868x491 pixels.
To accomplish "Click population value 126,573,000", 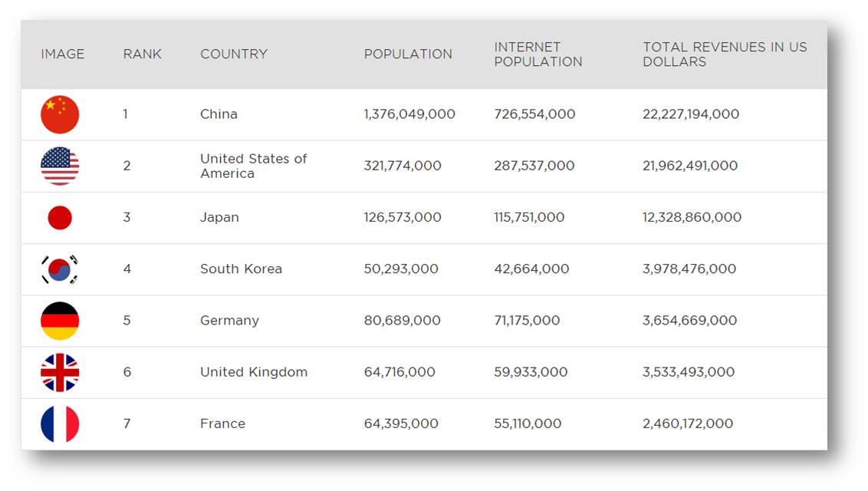I will 403,218.
